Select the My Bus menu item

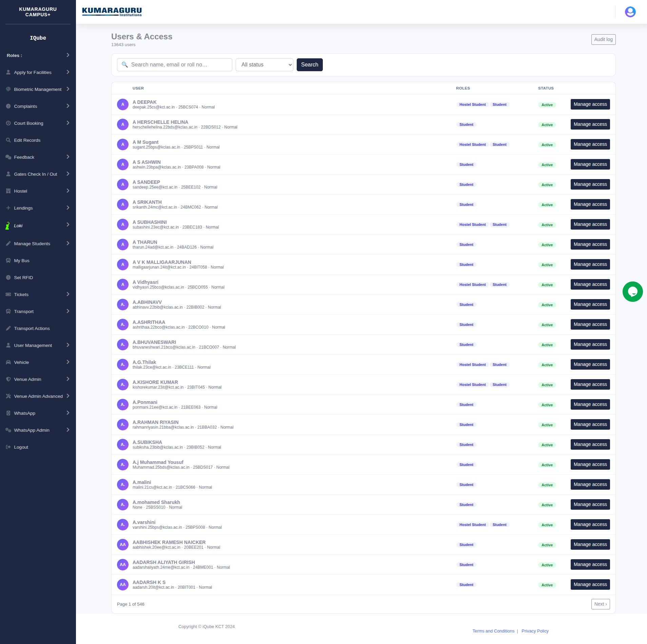click(x=38, y=260)
